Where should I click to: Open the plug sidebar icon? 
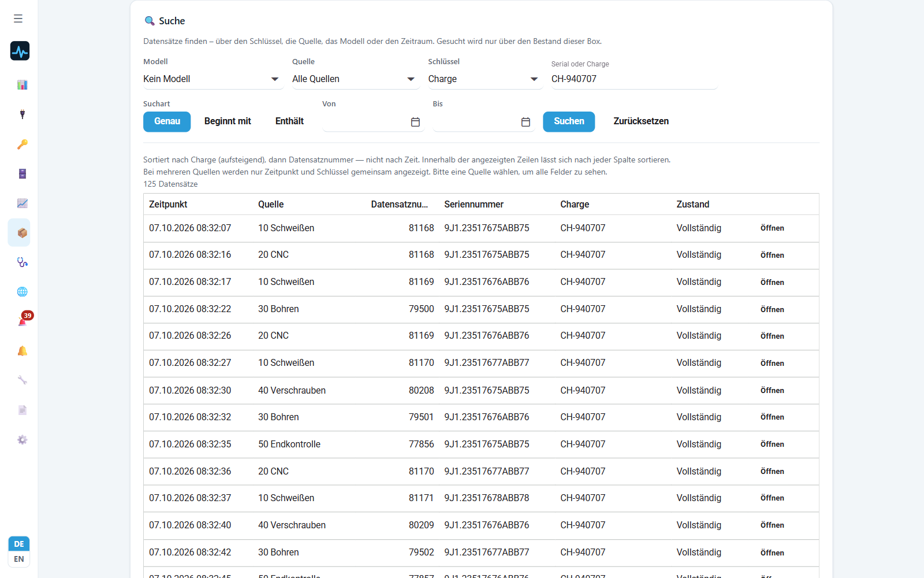[23, 114]
